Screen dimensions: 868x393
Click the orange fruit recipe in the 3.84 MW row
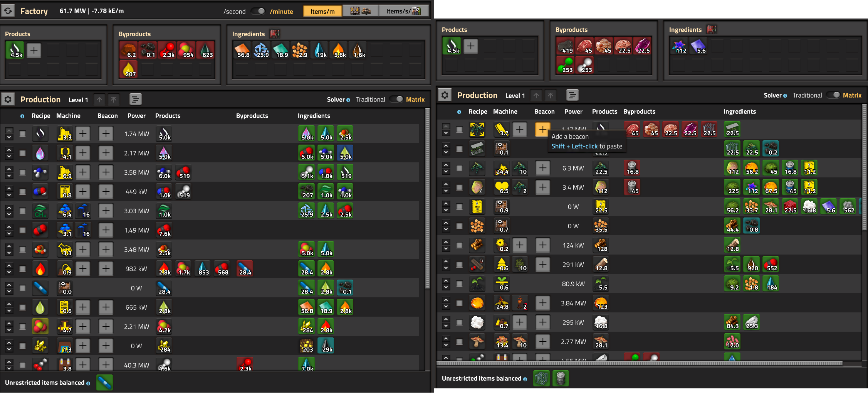coord(477,303)
